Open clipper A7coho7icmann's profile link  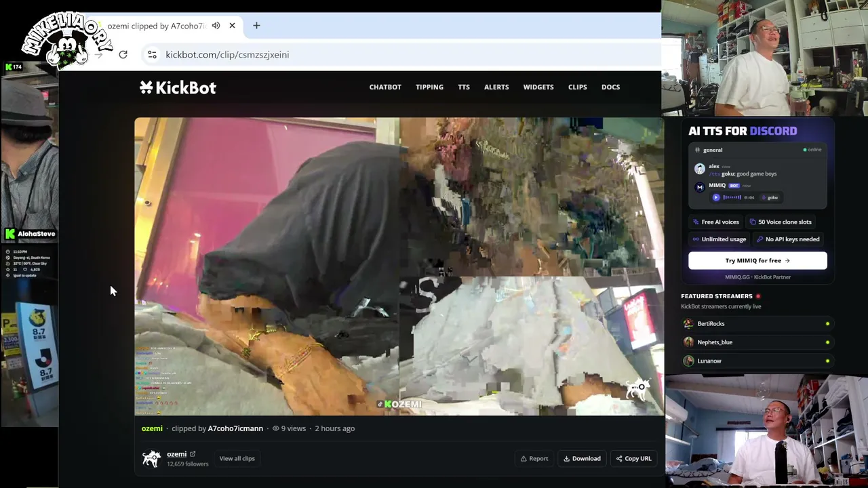click(235, 428)
